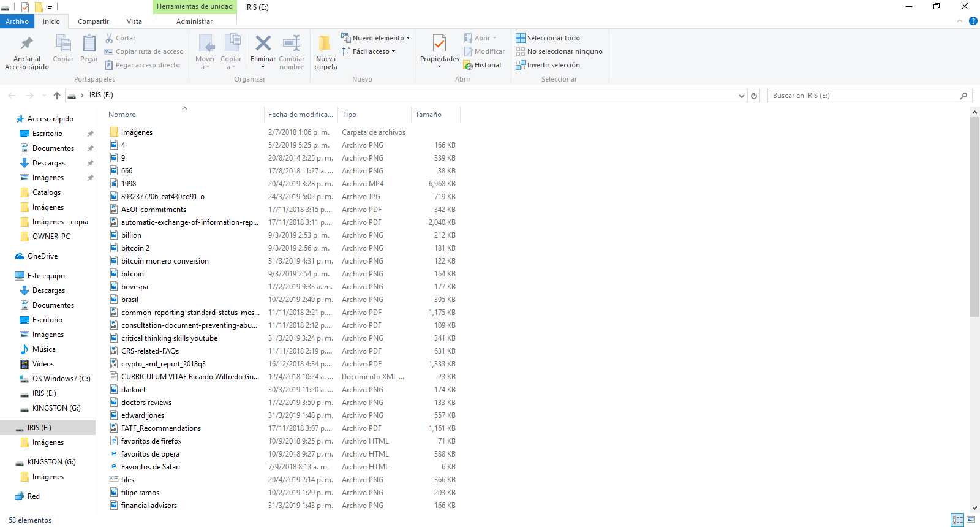The height and width of the screenshot is (527, 980).
Task: Open Historial in the ribbon
Action: click(x=483, y=65)
